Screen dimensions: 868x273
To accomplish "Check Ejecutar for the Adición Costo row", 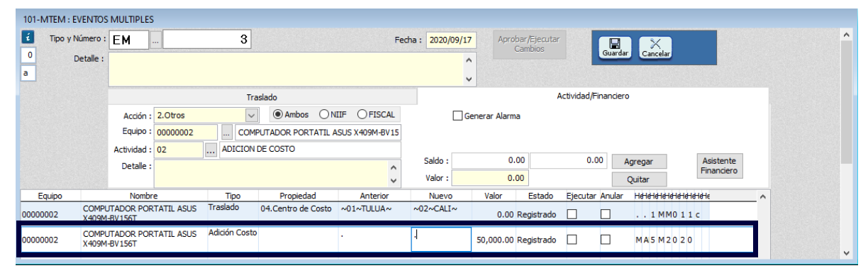I will click(x=571, y=240).
